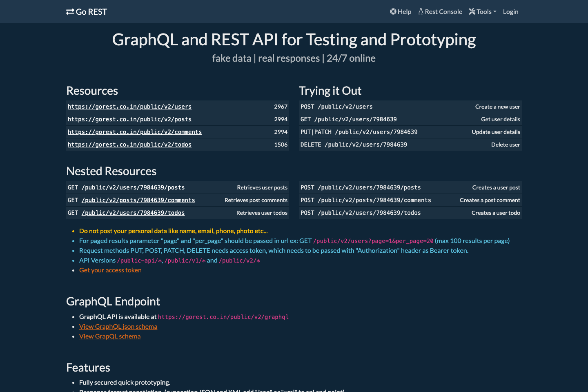Click the Tools wrench icon
This screenshot has height=392, width=588.
point(472,11)
